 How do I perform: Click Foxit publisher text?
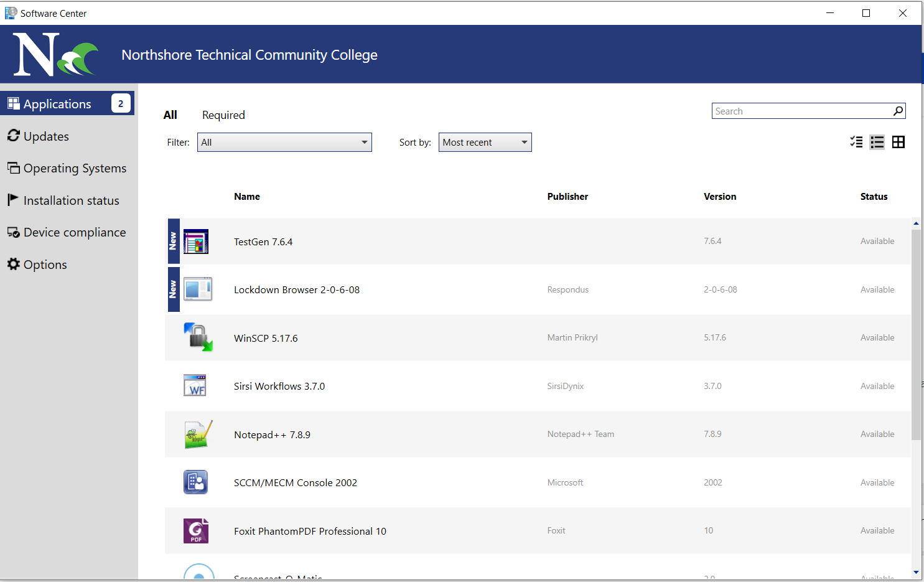tap(556, 530)
